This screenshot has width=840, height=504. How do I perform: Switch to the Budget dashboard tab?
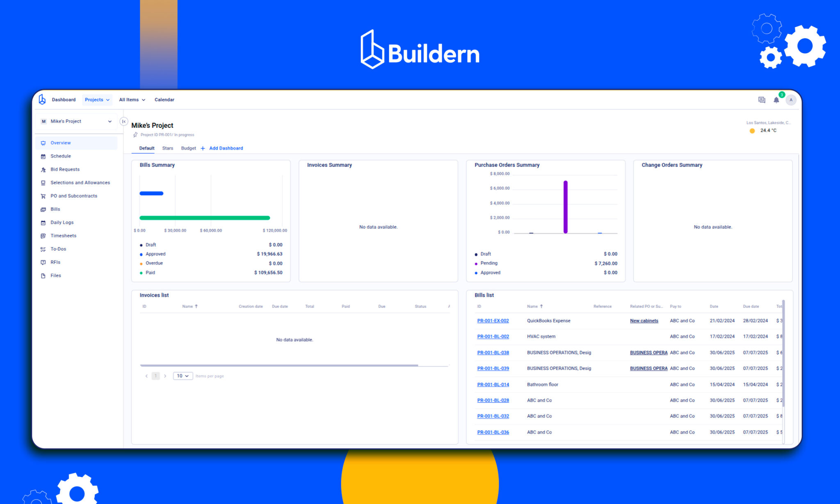tap(189, 148)
